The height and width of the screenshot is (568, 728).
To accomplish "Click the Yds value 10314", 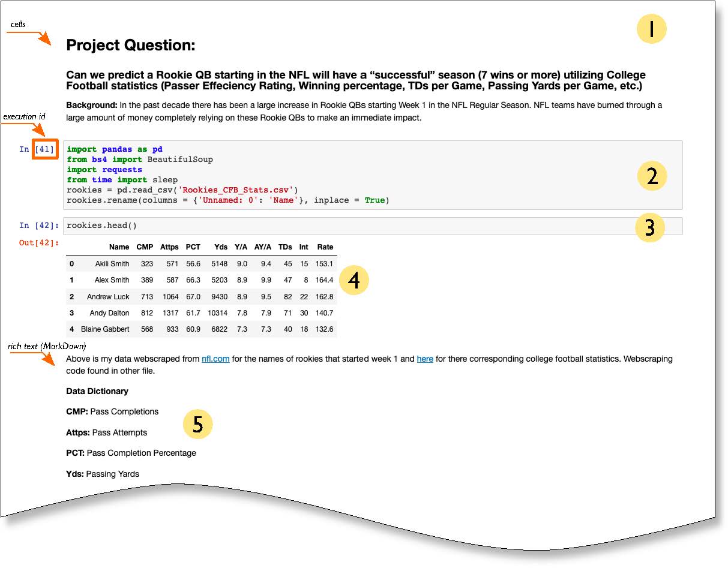I will 218,313.
